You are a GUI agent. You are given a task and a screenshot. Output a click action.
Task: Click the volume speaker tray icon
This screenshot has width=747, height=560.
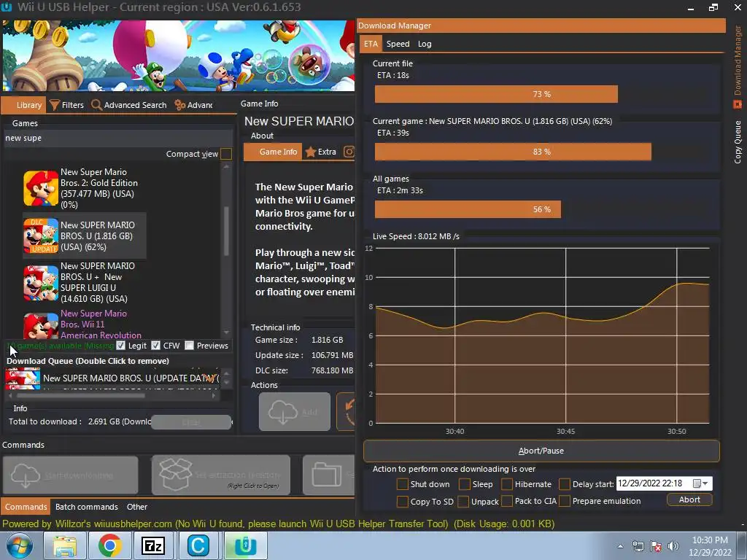(x=673, y=546)
